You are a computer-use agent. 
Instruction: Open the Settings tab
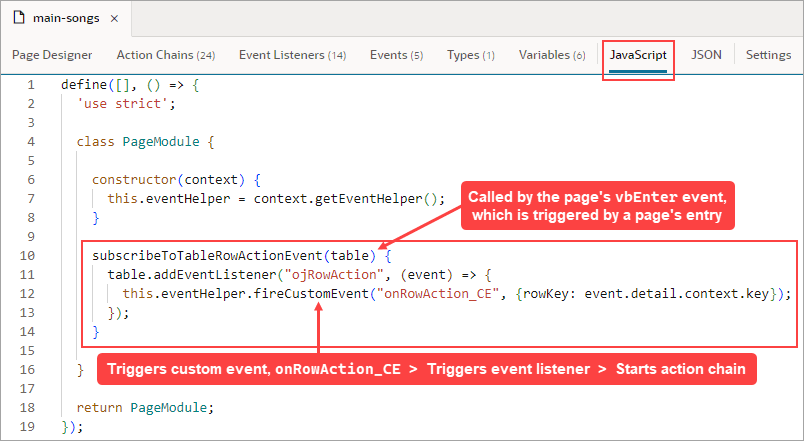(x=768, y=55)
